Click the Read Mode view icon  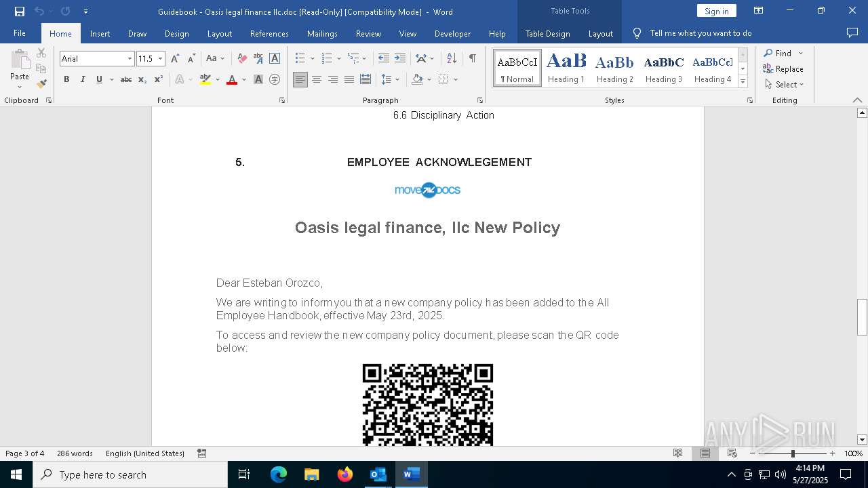(x=678, y=453)
